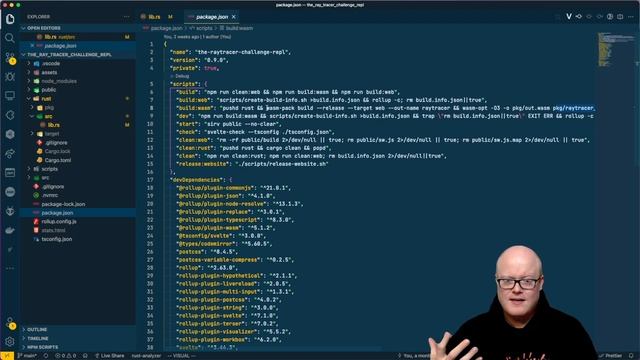This screenshot has width=640, height=360.
Task: Open the Docker whale icon
Action: pos(10,231)
